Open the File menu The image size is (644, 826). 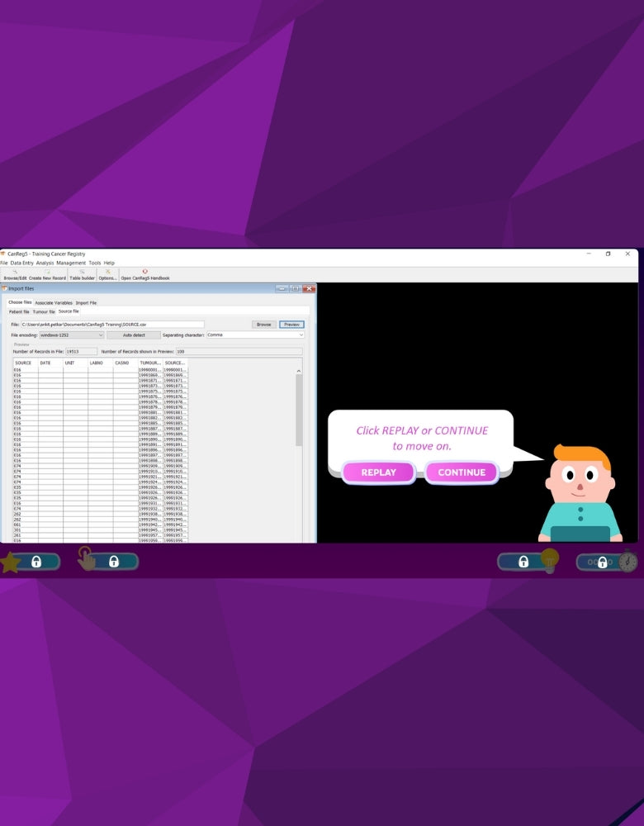coord(3,263)
